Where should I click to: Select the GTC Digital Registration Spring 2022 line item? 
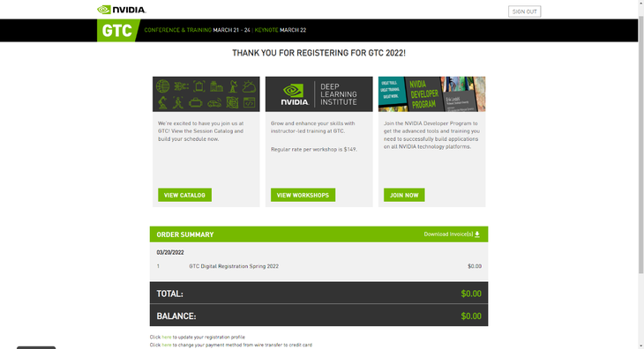coord(318,266)
